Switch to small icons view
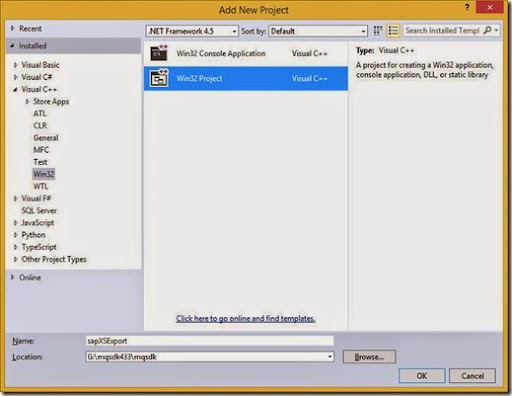Viewport: 512px width, 396px height. coord(377,31)
